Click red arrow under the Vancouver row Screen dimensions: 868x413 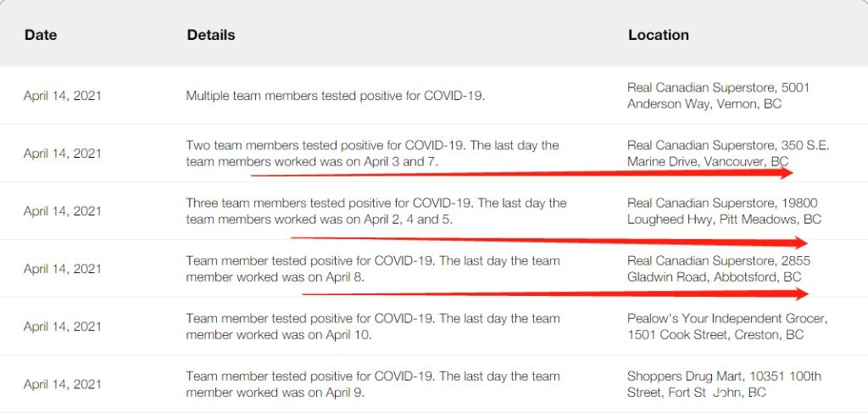point(522,173)
